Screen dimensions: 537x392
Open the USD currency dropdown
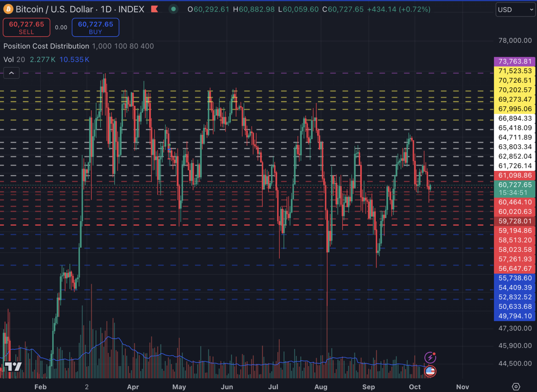tap(516, 10)
